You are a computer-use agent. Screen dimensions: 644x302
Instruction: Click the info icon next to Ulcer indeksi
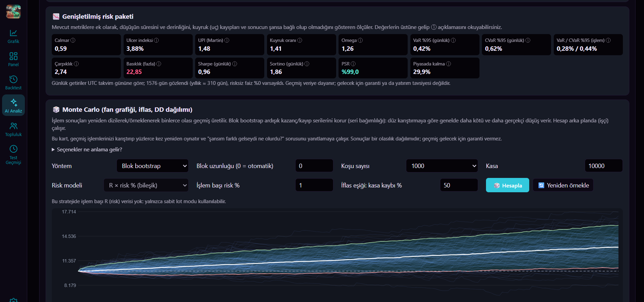[x=156, y=40]
